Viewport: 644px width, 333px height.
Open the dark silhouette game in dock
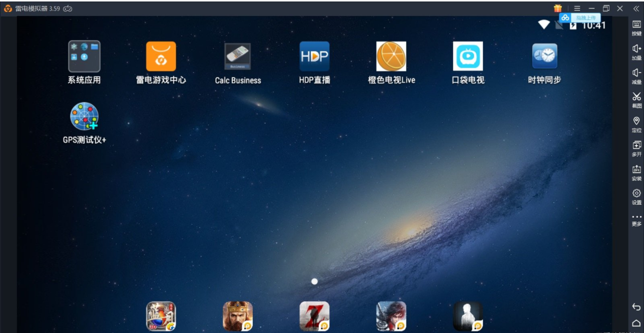point(468,317)
